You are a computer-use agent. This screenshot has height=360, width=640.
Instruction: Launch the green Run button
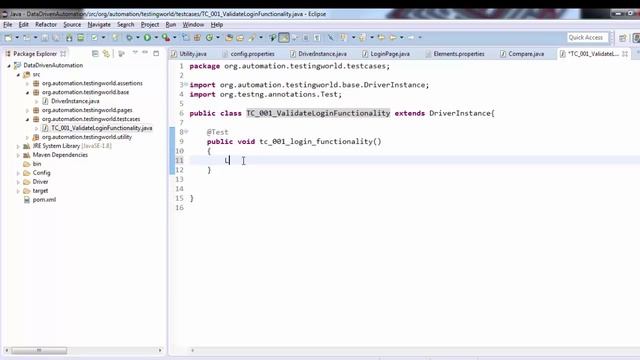(147, 38)
